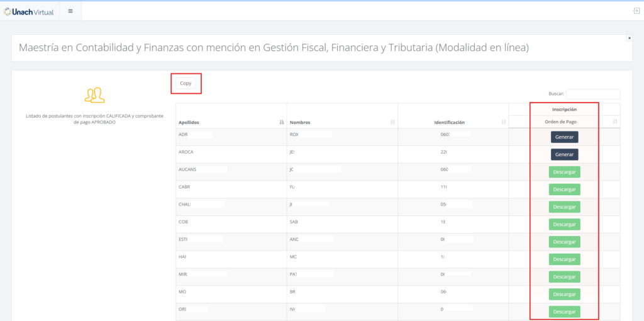Image resolution: width=644 pixels, height=321 pixels.
Task: Click the Unach Virtual logo
Action: pos(30,11)
